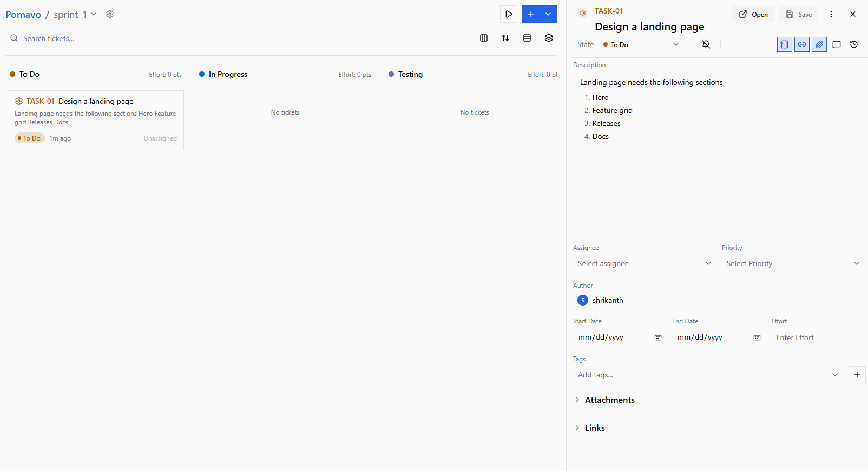Click the Enter Effort field
This screenshot has width=868, height=471.
point(818,337)
